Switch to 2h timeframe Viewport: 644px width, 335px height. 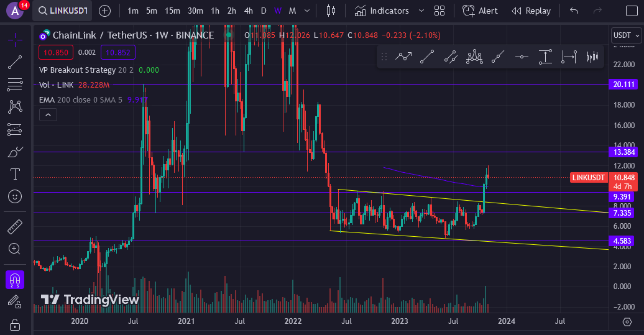pos(232,11)
